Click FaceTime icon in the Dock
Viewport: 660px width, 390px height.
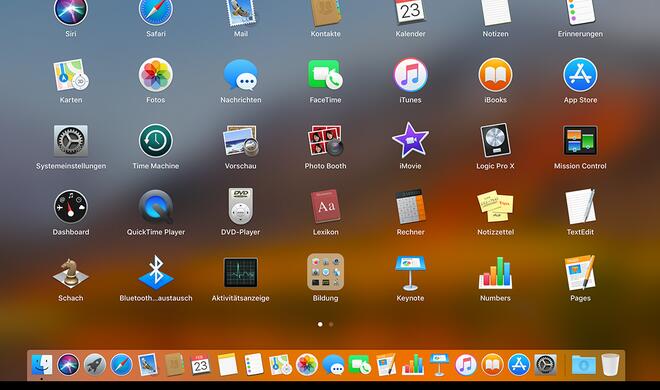click(360, 364)
